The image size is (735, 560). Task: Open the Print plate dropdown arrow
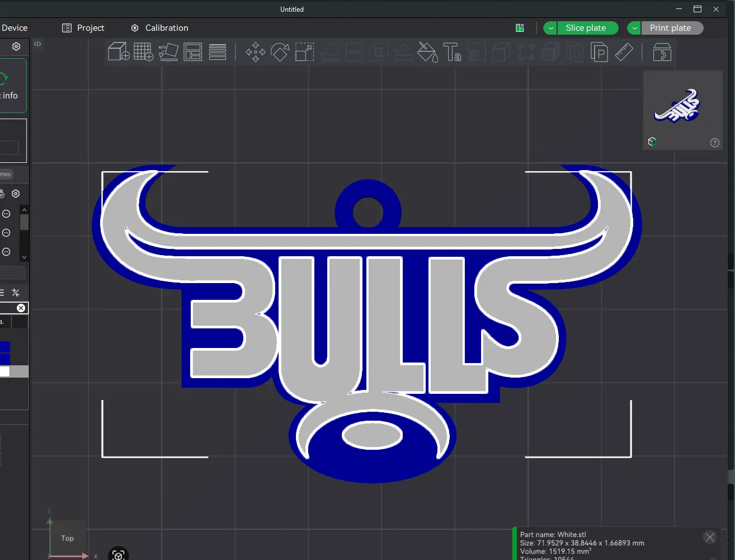click(x=635, y=28)
